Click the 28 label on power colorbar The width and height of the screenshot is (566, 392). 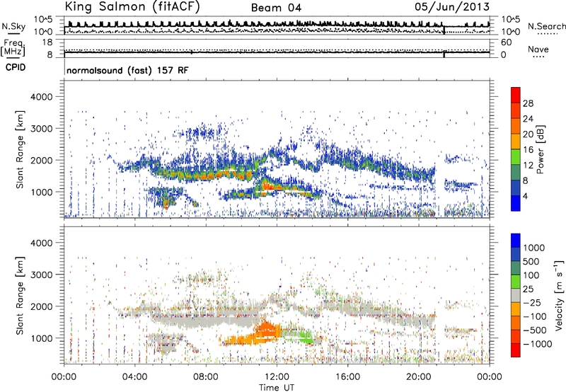[x=528, y=103]
